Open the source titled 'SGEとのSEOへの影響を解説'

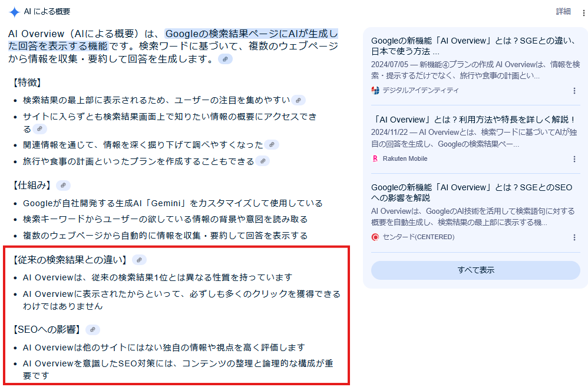click(472, 193)
